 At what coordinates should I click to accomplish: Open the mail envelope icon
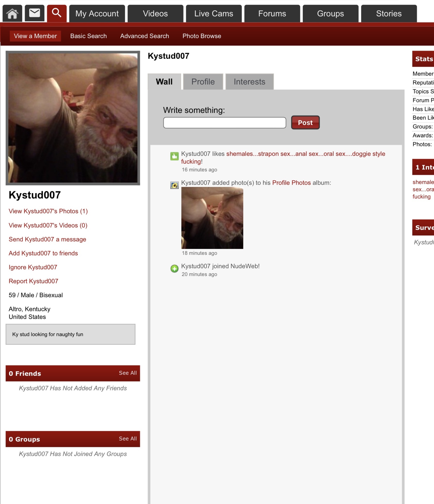35,13
